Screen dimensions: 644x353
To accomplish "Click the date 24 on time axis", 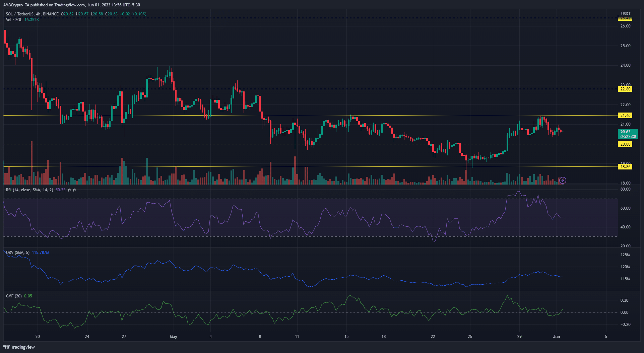I will point(87,337).
